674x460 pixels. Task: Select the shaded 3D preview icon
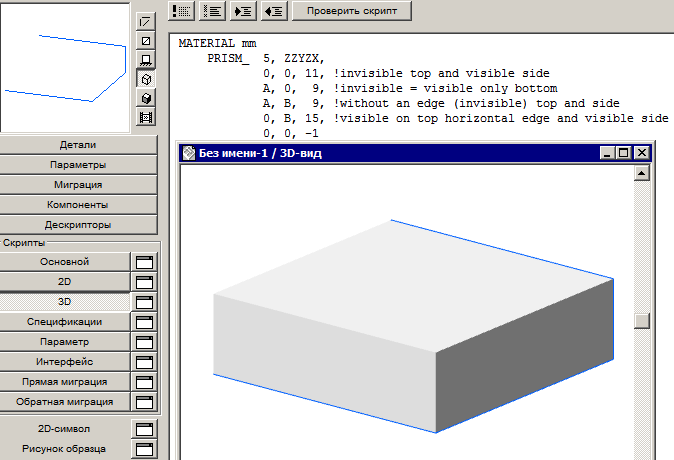click(146, 98)
